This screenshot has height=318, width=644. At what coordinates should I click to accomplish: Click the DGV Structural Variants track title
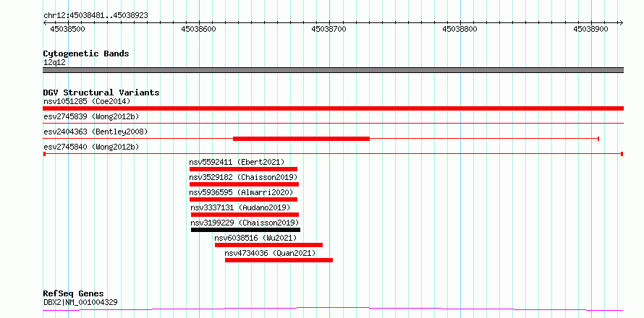point(101,93)
